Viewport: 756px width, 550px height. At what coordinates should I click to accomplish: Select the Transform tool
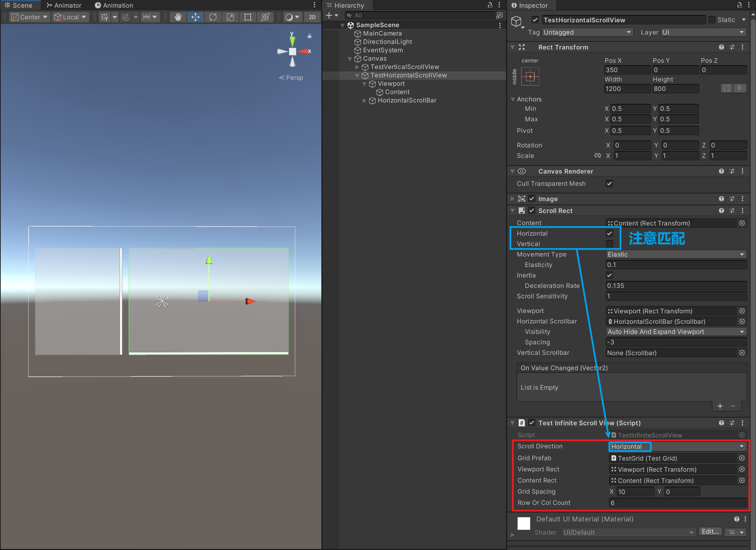coord(265,17)
